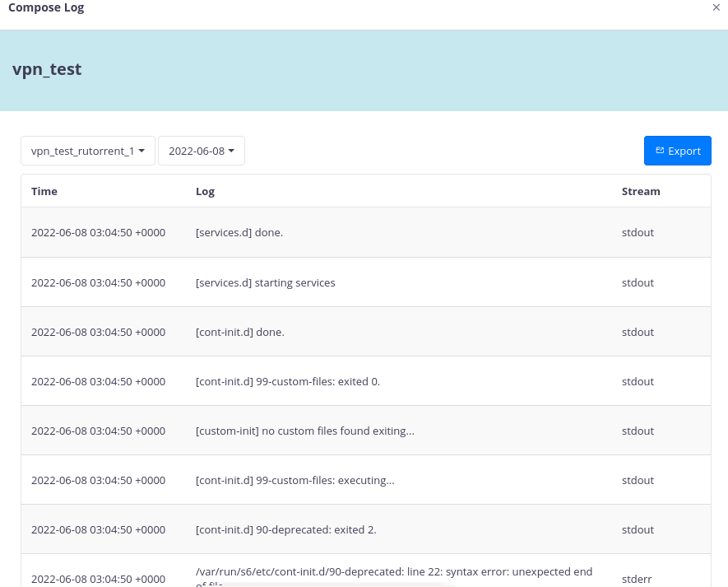
Task: Click stdout cell in '[services.d] done.' row
Action: point(638,232)
